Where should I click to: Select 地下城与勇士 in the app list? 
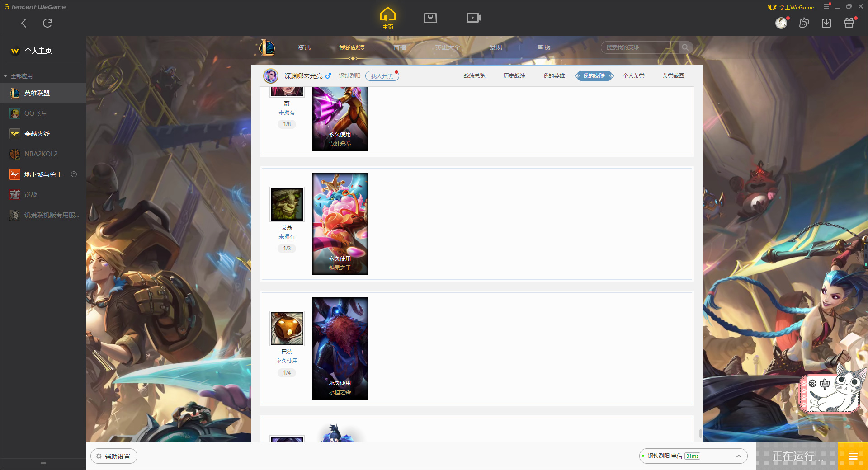[x=43, y=174]
